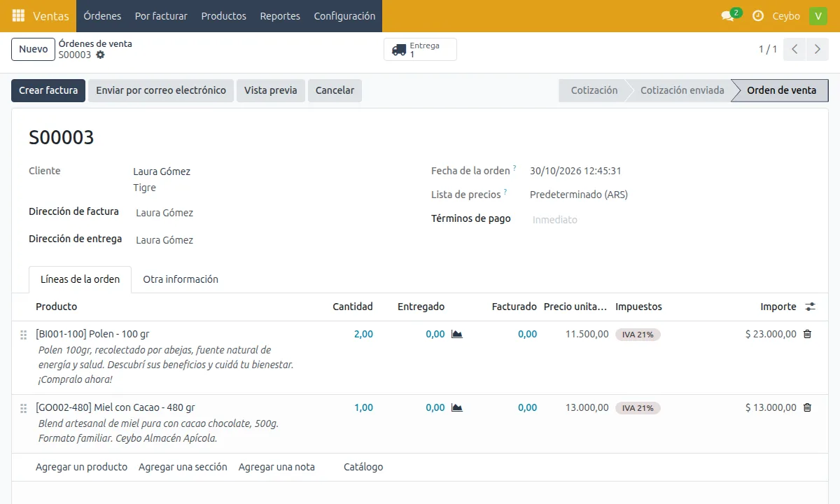Open the user avatar menu
This screenshot has height=504, width=840.
point(818,16)
